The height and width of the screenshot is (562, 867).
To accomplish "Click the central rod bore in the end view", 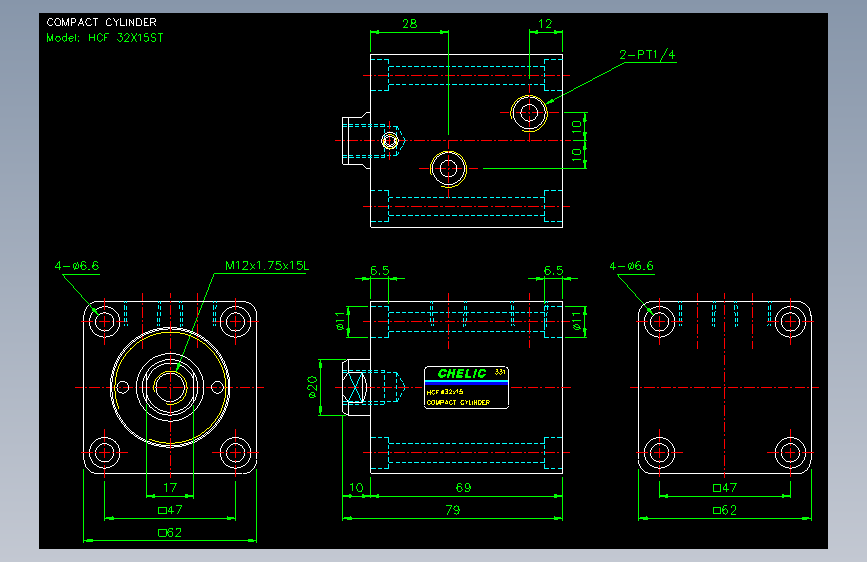I will tap(170, 387).
